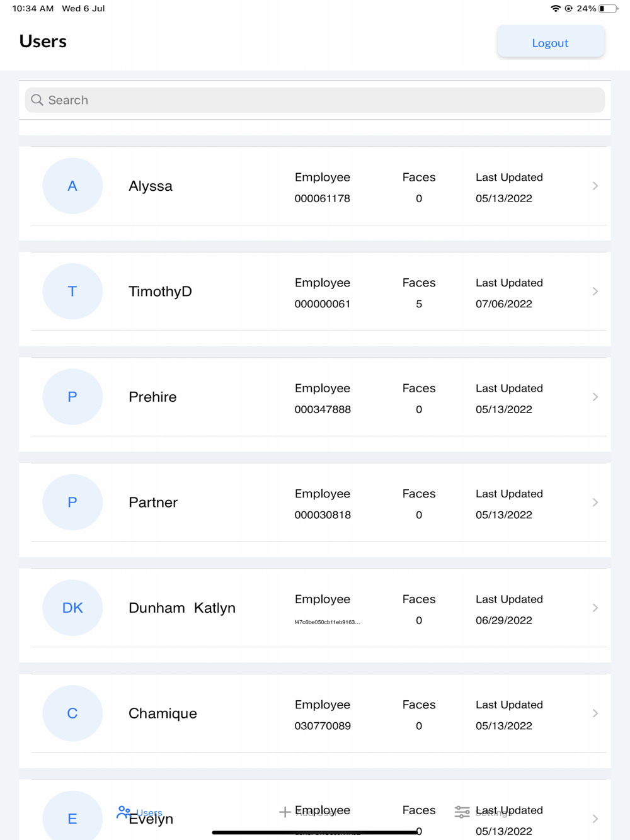Tap the Wi-Fi status icon

click(556, 9)
